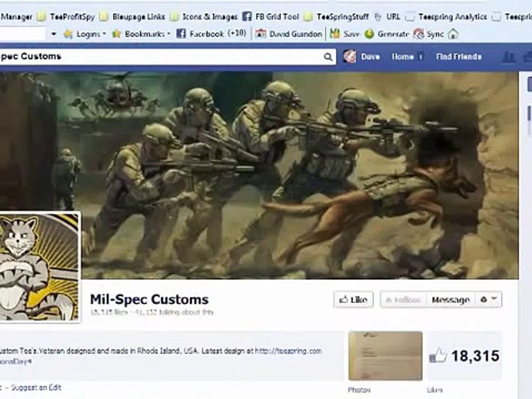Open Dave's profile from the Facebook bar

point(361,57)
